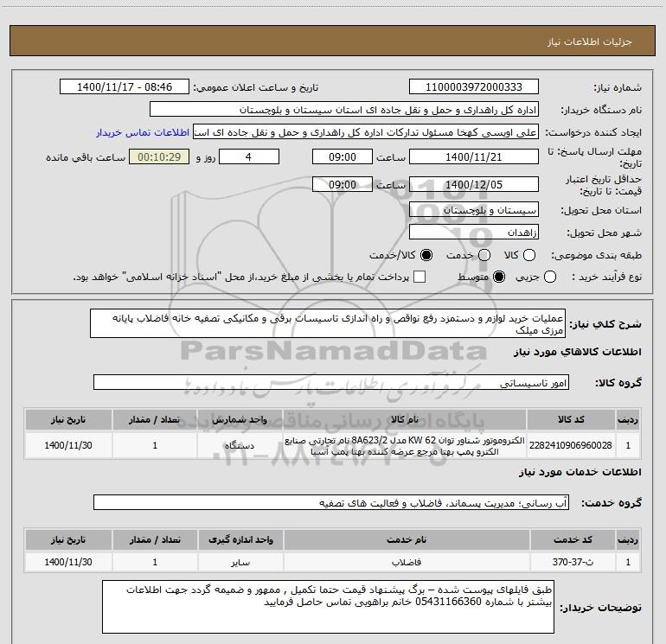Click the price validity date 1400/12/05

click(x=474, y=184)
